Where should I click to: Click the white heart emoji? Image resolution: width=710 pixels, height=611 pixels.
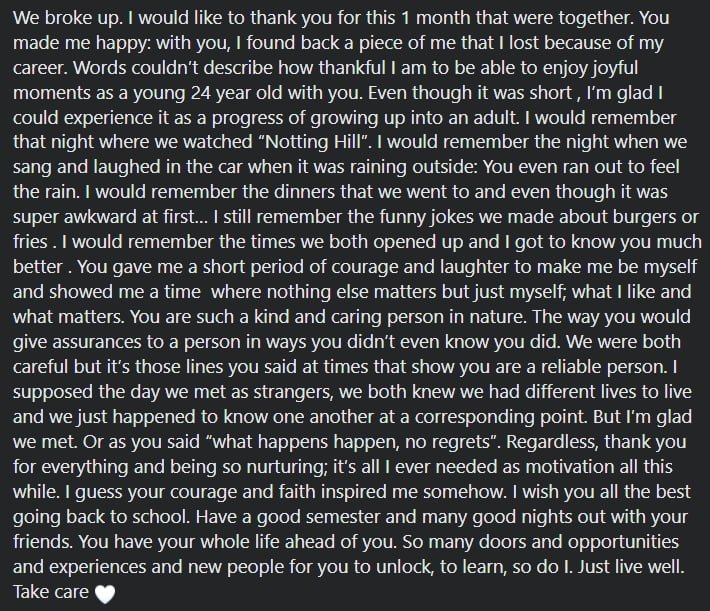tap(105, 594)
